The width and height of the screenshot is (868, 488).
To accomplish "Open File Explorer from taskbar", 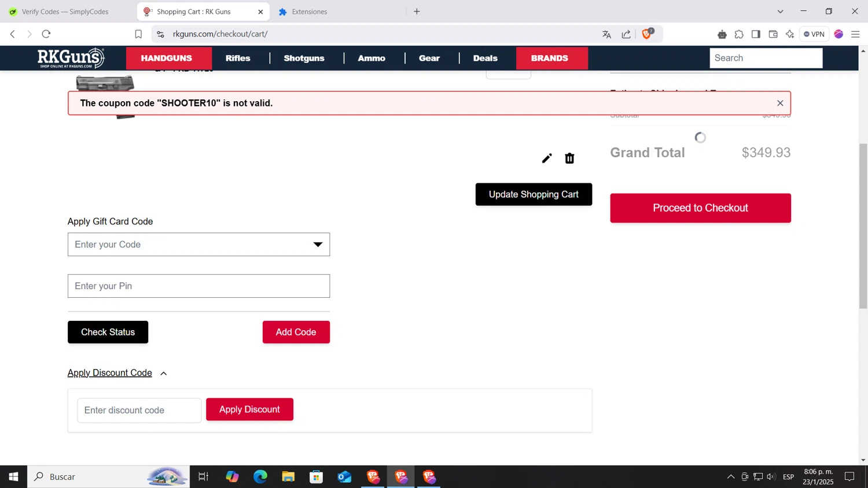I will [x=288, y=476].
